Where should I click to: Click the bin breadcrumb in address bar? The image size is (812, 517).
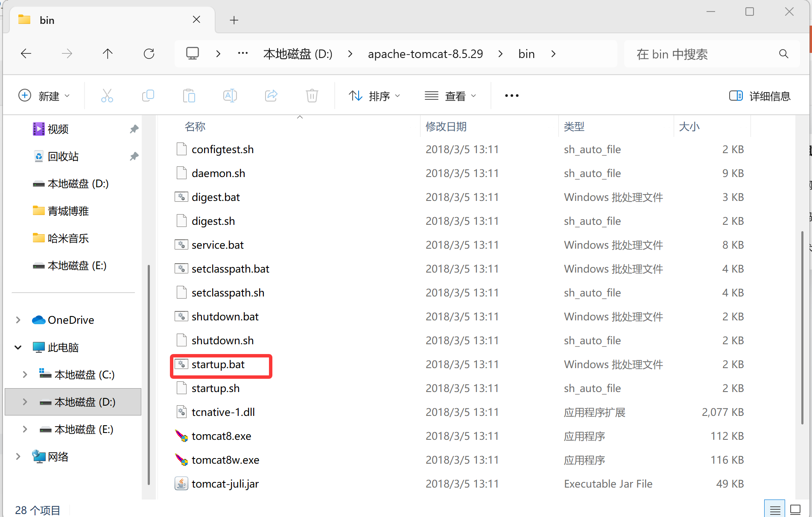point(526,54)
